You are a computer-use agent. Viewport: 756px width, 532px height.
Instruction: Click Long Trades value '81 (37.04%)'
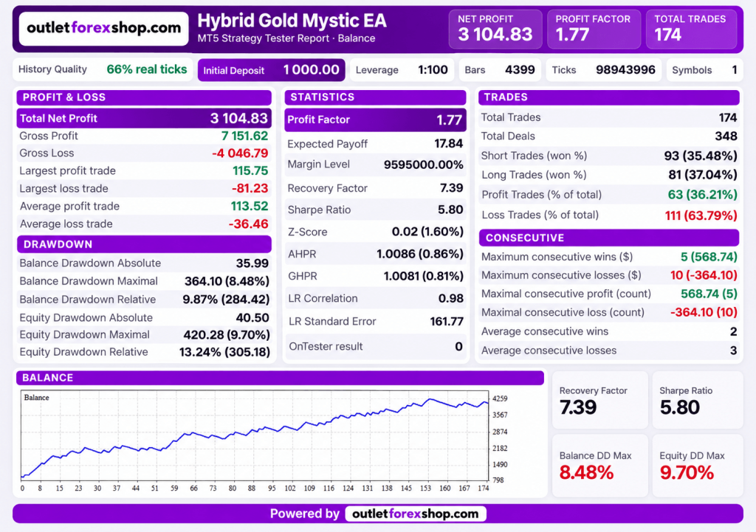(x=703, y=174)
